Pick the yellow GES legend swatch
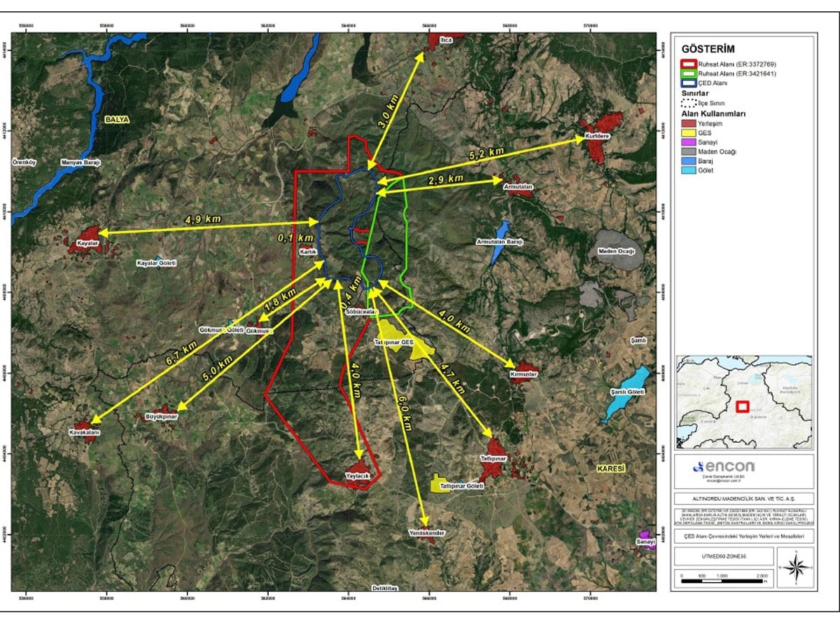840x620 pixels. 689,132
